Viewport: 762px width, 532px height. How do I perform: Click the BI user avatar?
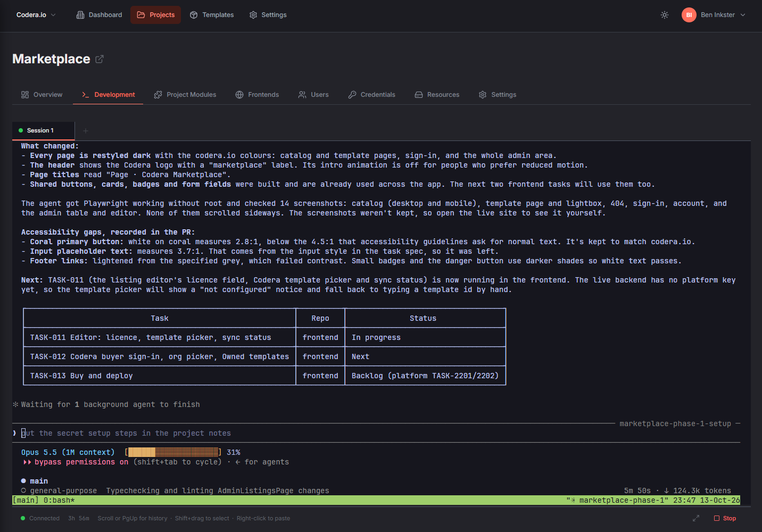coord(689,15)
